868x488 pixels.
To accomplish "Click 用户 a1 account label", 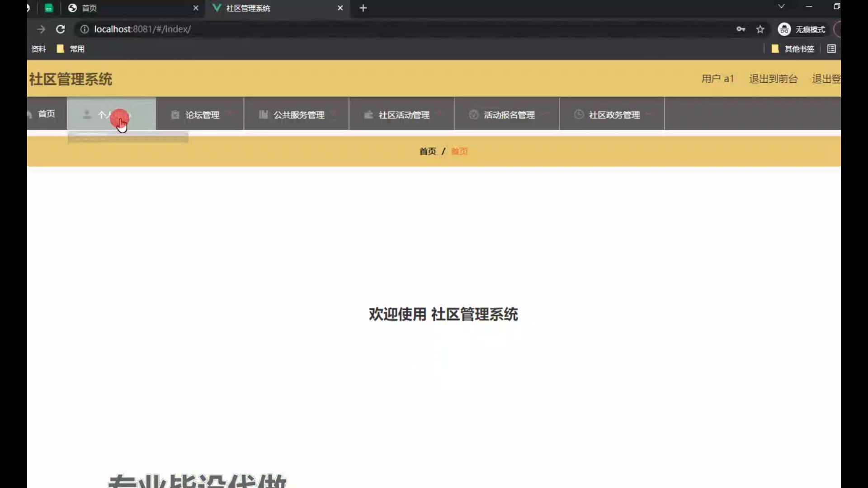I will (717, 79).
